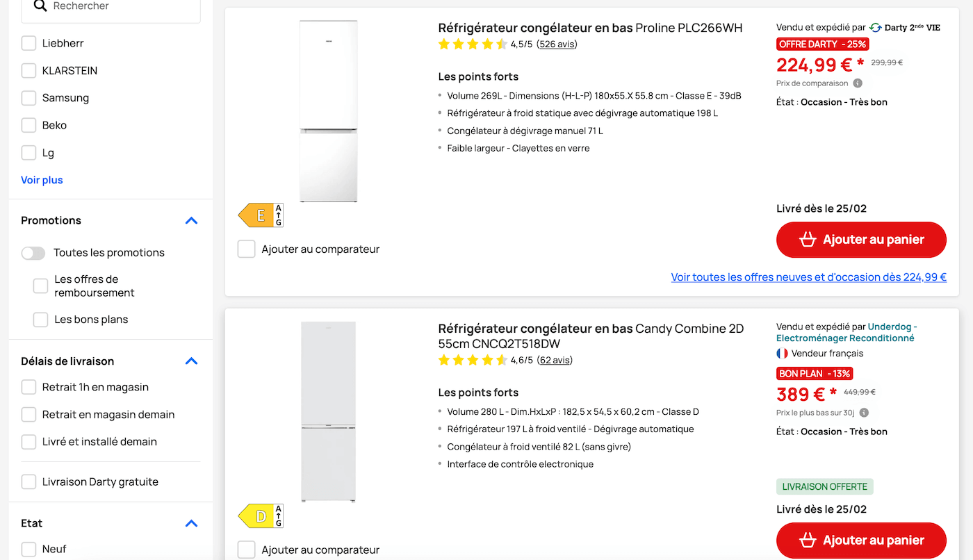Enable the Toutes les promotions toggle
This screenshot has width=973, height=560.
[33, 253]
